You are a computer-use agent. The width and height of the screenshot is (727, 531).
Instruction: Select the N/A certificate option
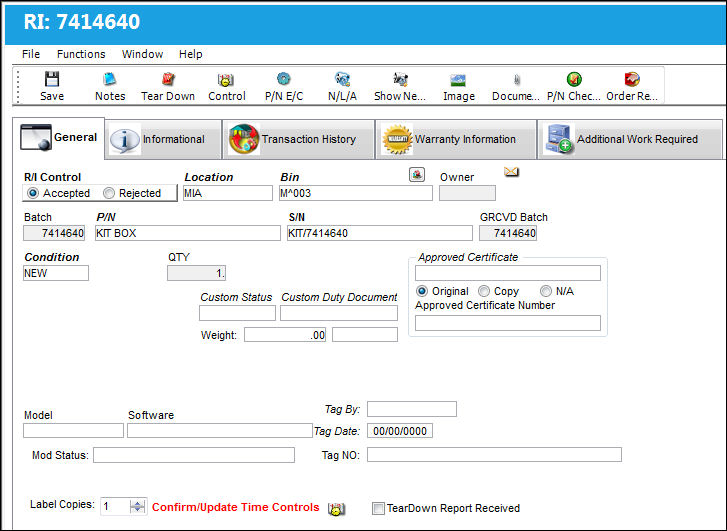(546, 291)
